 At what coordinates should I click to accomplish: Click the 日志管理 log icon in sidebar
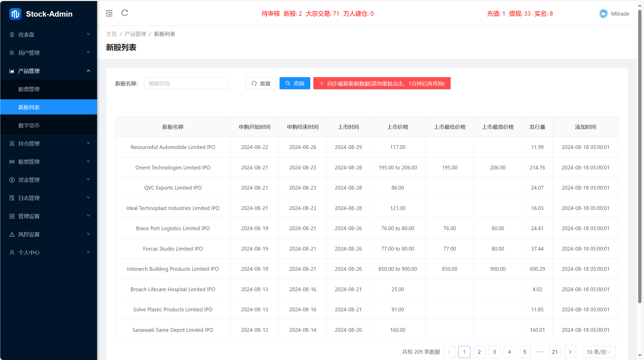[12, 198]
